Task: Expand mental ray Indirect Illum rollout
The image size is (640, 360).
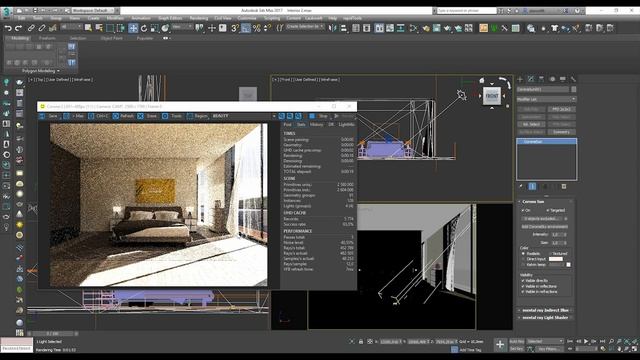Action: pyautogui.click(x=545, y=310)
